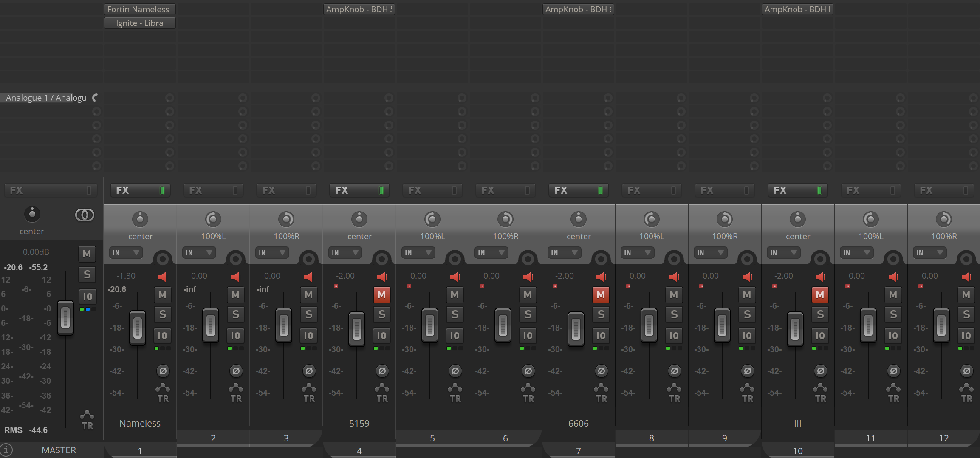Open TR automation mode on track III
Viewport: 980px width, 458px height.
pyautogui.click(x=820, y=393)
